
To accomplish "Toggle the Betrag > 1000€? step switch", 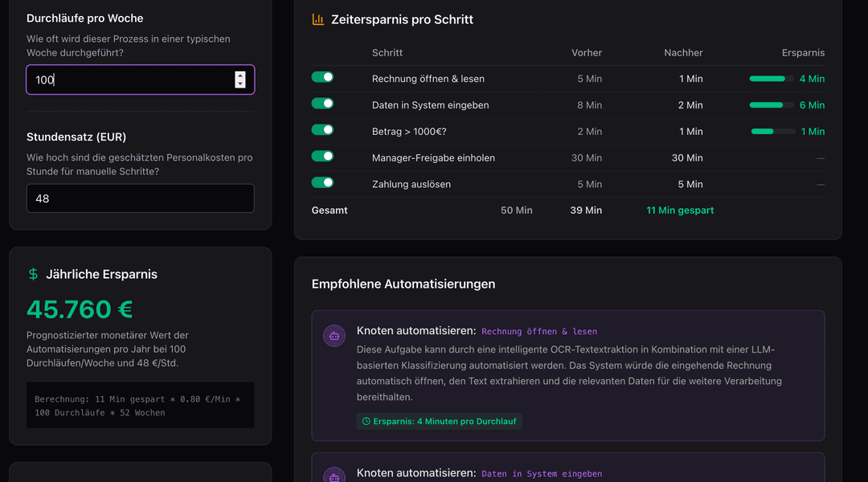I will [x=323, y=129].
